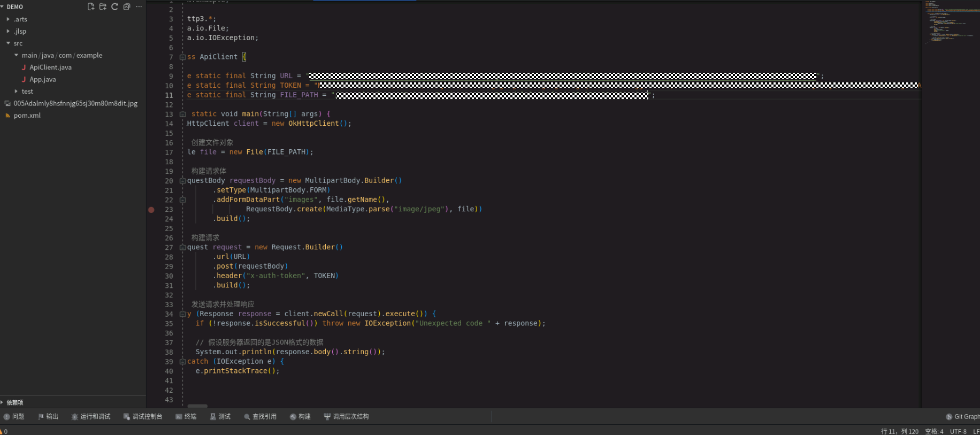The height and width of the screenshot is (435, 980).
Task: Fold the class ApiClient block at line 7
Action: pyautogui.click(x=183, y=57)
